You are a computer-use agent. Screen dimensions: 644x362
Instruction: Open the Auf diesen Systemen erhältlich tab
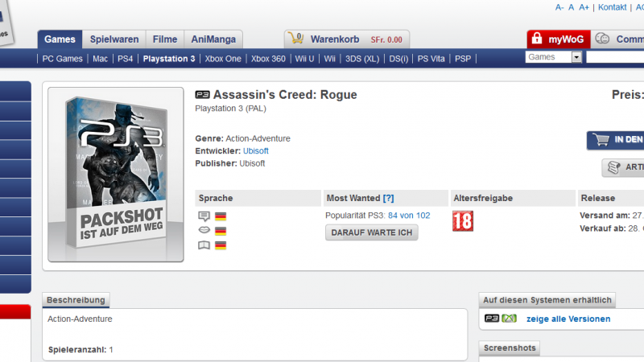click(547, 300)
